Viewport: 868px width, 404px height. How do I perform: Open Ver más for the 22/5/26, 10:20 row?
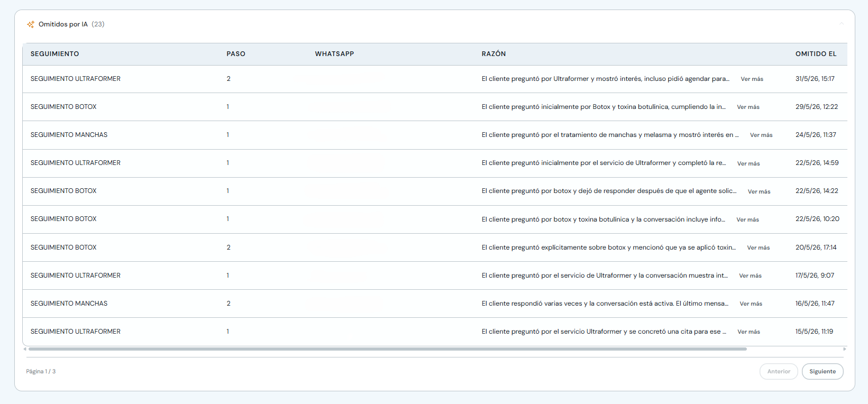click(747, 220)
